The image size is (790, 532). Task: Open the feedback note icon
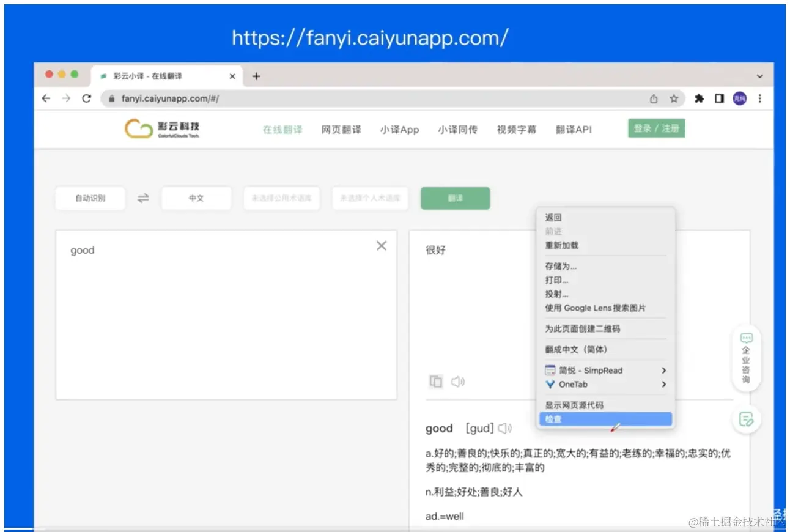pyautogui.click(x=746, y=419)
